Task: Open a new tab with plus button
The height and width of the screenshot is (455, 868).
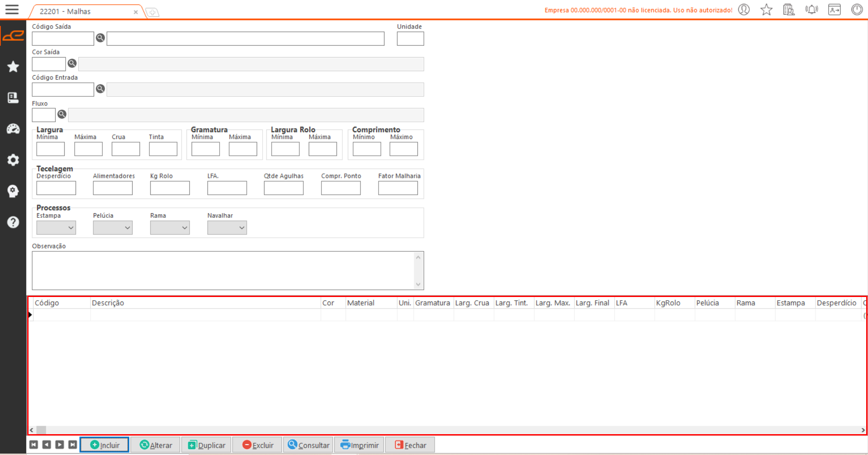Action: click(x=153, y=12)
